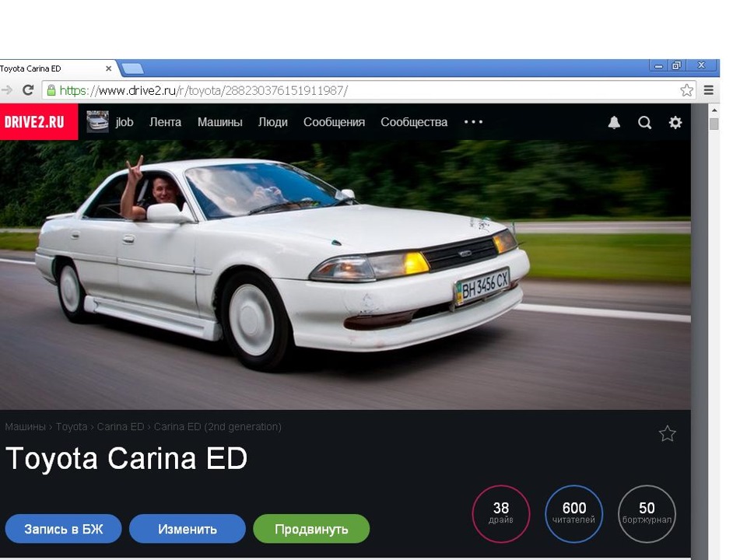Image resolution: width=747 pixels, height=560 pixels.
Task: Click the page vertical scrollbar thumb
Action: (714, 124)
